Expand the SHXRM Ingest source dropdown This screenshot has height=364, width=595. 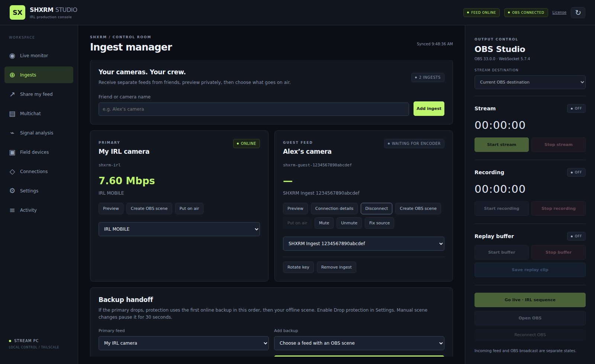364,244
